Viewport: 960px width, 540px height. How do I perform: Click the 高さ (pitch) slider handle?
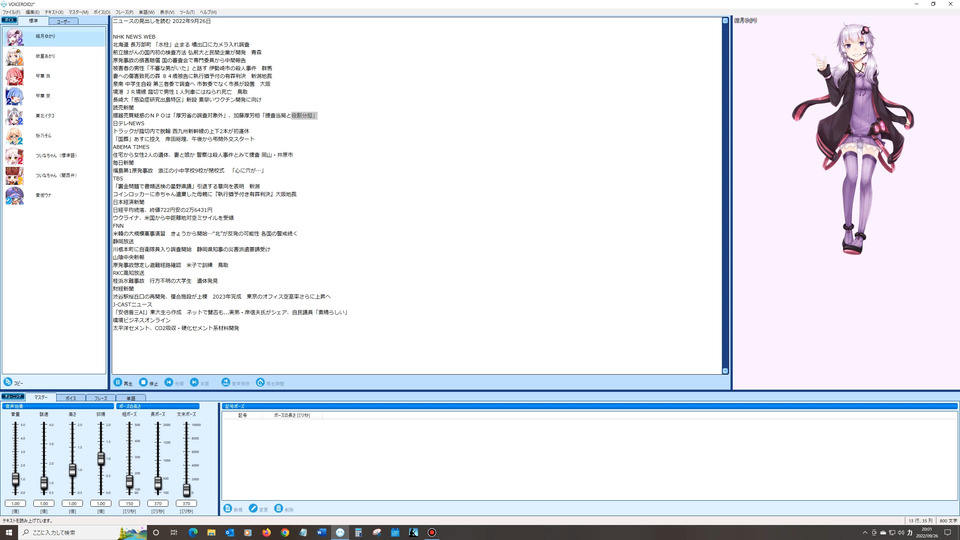[72, 470]
